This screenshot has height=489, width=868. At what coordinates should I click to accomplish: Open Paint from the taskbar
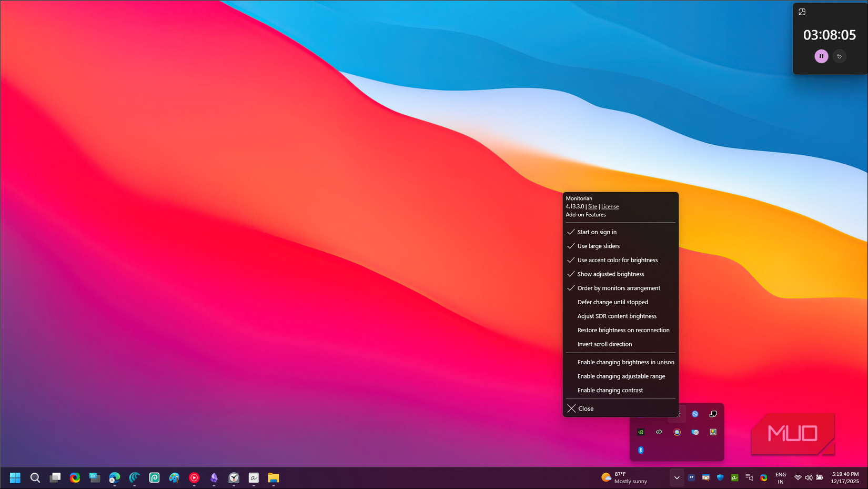click(x=174, y=478)
